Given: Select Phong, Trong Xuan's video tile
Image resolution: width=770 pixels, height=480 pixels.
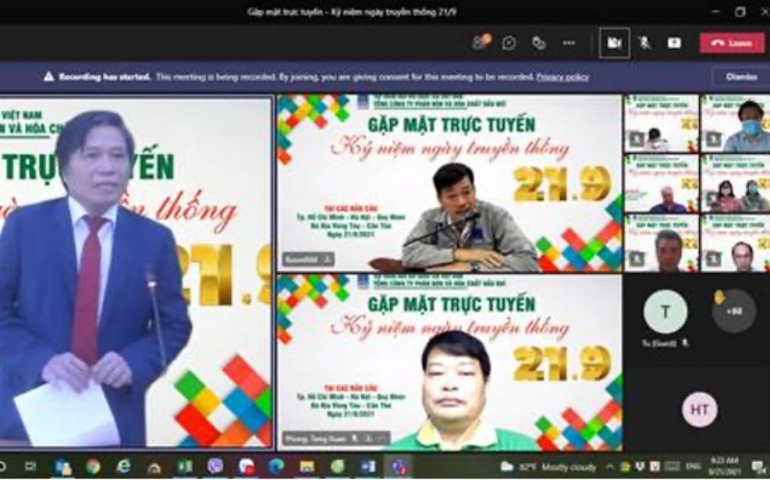Looking at the screenshot, I should click(449, 362).
